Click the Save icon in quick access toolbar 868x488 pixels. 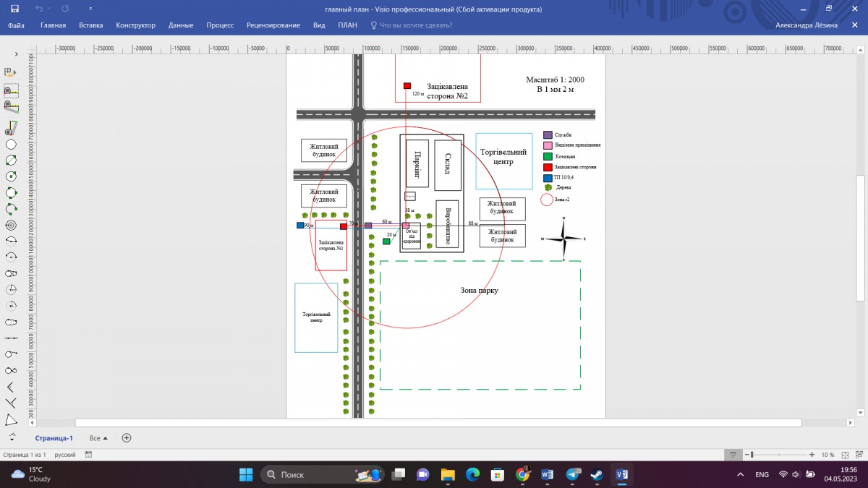tap(14, 8)
